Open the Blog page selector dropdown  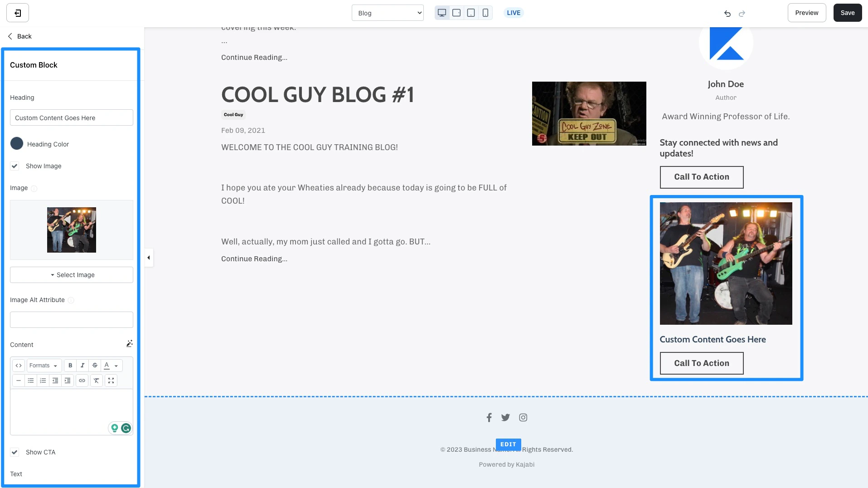click(x=388, y=13)
